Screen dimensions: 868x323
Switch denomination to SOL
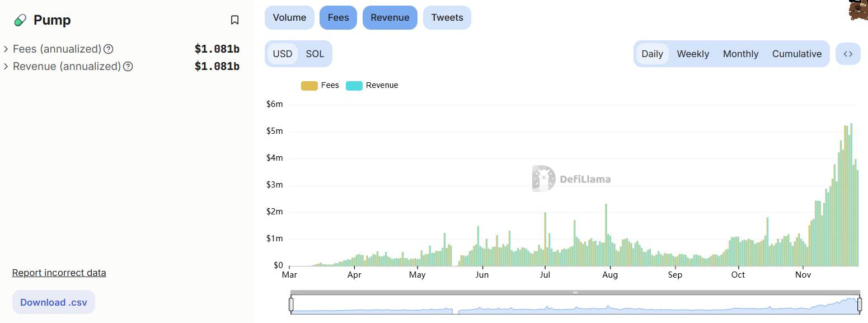tap(315, 54)
